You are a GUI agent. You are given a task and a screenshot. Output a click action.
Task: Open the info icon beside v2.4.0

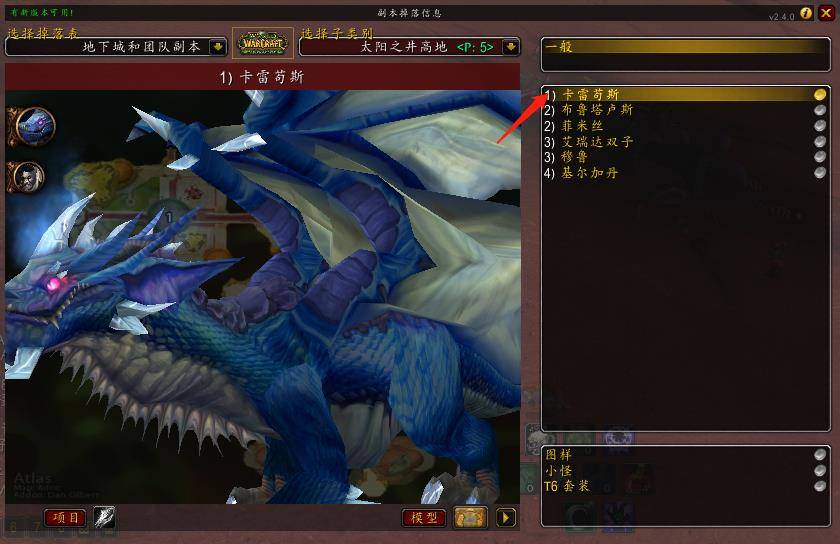[806, 13]
